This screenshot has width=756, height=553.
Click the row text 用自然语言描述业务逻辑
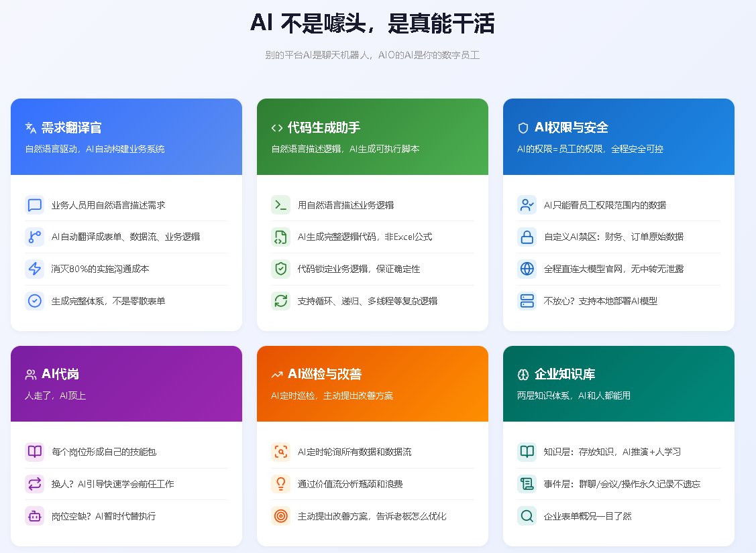coord(345,205)
